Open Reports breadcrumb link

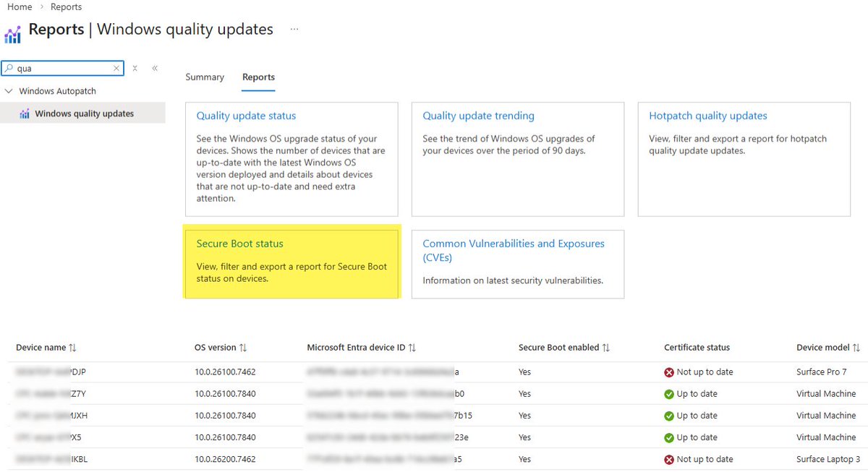tap(66, 7)
